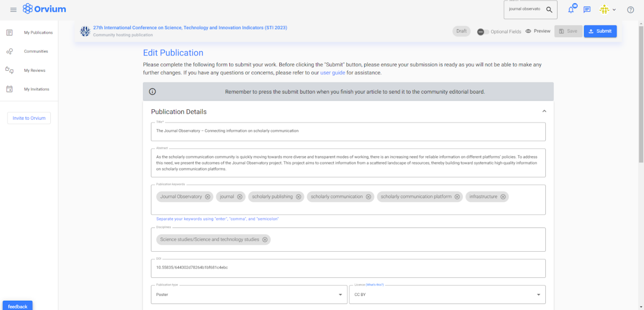Remove the journal keyword chip
644x310 pixels.
pos(240,197)
